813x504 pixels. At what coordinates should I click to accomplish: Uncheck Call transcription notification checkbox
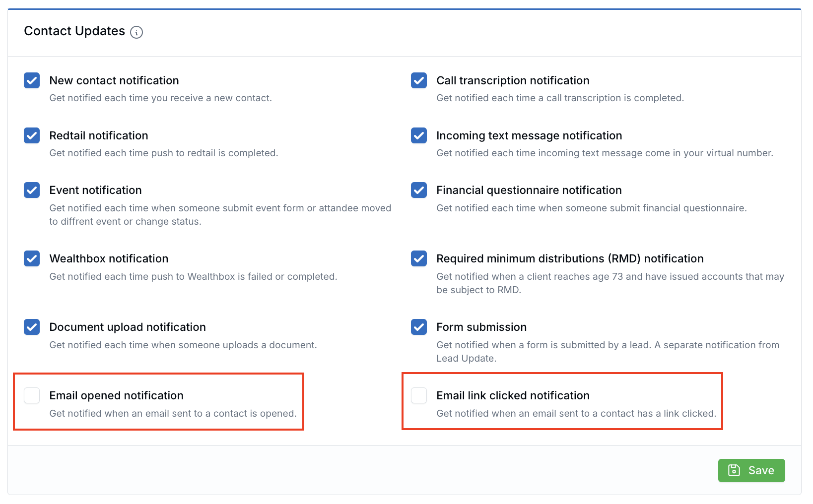click(419, 80)
